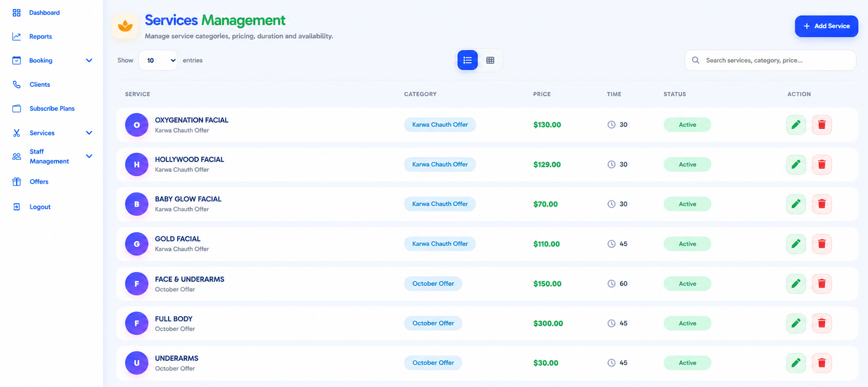Viewport: 868px width, 387px height.
Task: Edit the Hollywood Facial service
Action: tap(796, 164)
